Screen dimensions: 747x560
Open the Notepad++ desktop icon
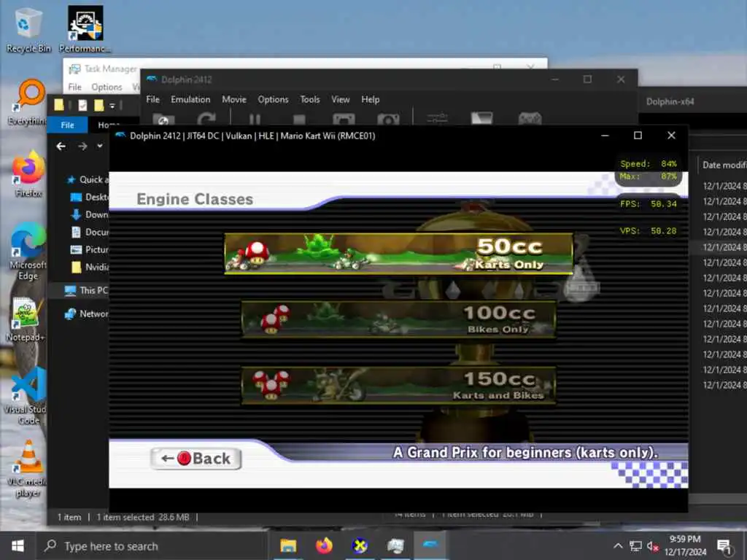(x=26, y=320)
